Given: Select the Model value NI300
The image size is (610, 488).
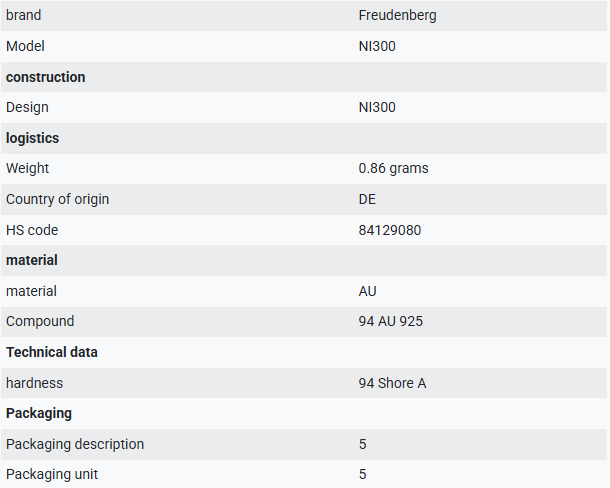Looking at the screenshot, I should [377, 46].
